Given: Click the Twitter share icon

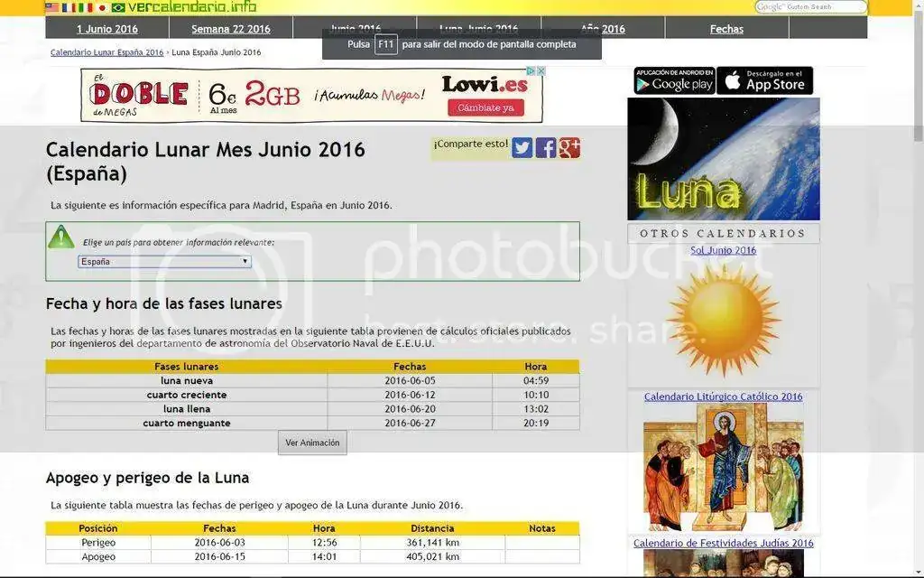Looking at the screenshot, I should (522, 148).
